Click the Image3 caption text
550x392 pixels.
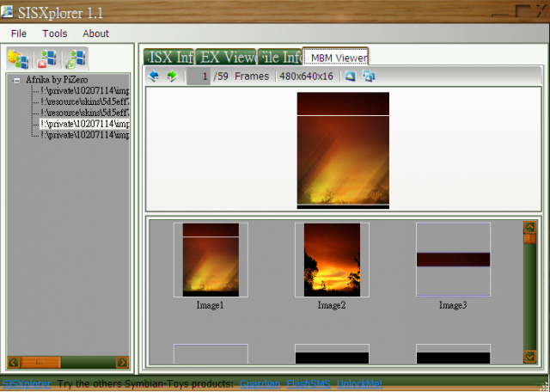pos(453,305)
